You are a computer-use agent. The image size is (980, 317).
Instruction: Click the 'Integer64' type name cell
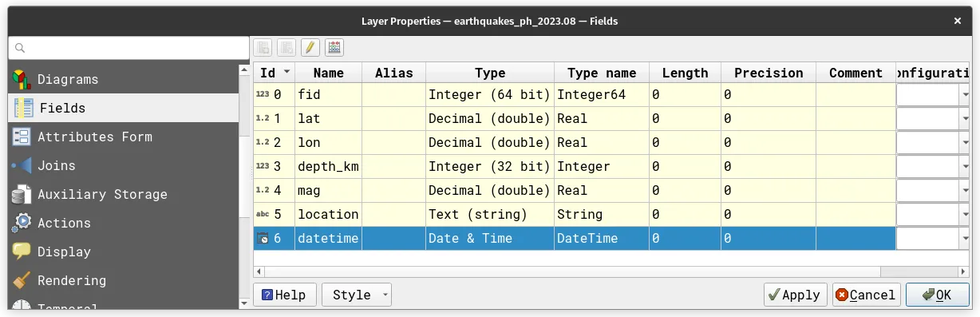pyautogui.click(x=602, y=94)
